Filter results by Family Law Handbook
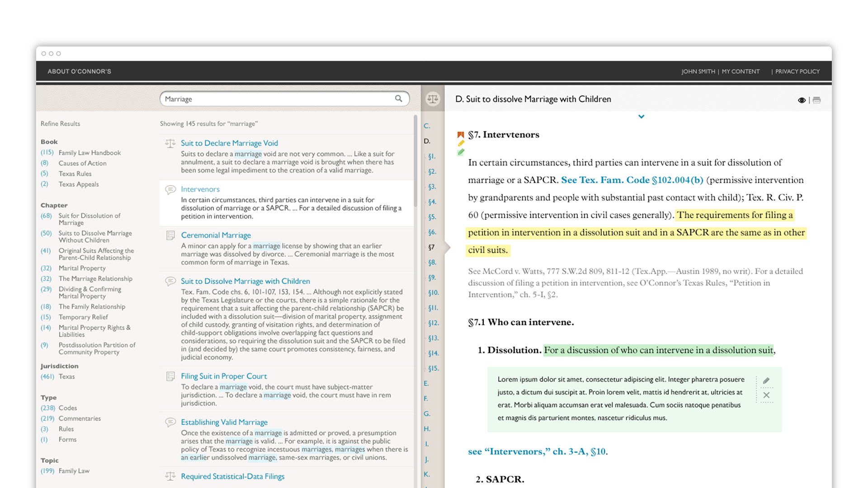This screenshot has width=868, height=488. [90, 153]
